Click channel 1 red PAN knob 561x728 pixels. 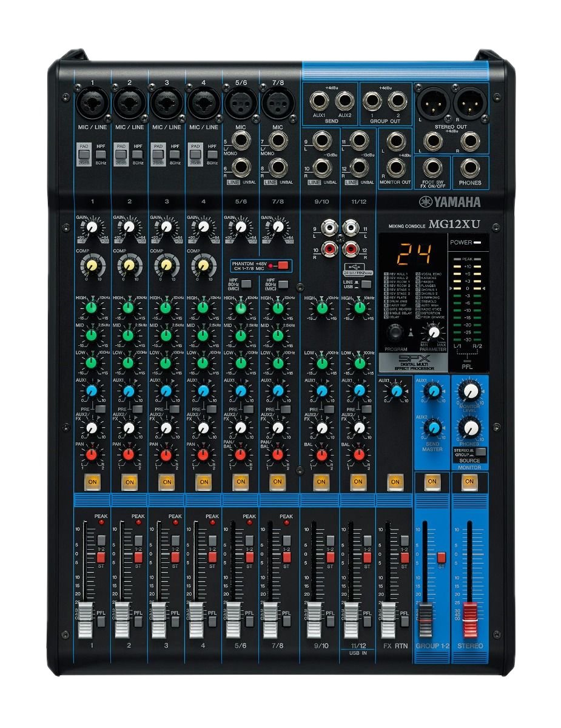(92, 454)
